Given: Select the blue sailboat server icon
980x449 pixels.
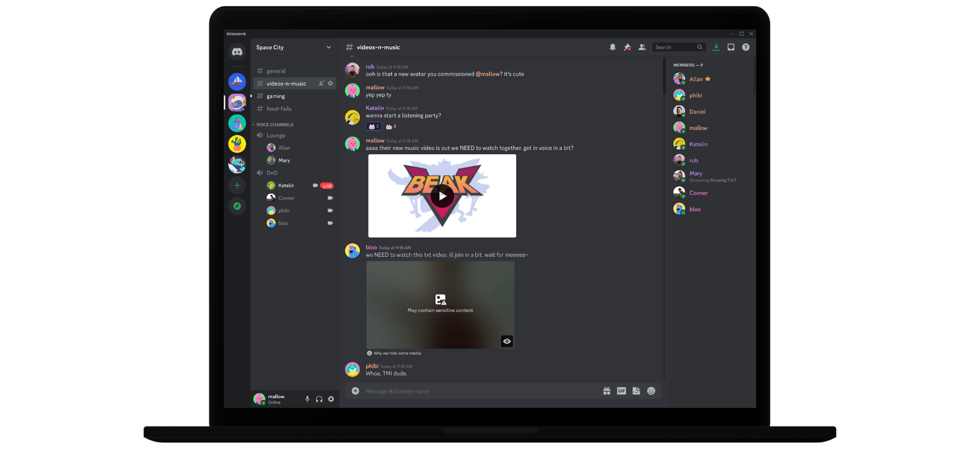Looking at the screenshot, I should pyautogui.click(x=237, y=82).
